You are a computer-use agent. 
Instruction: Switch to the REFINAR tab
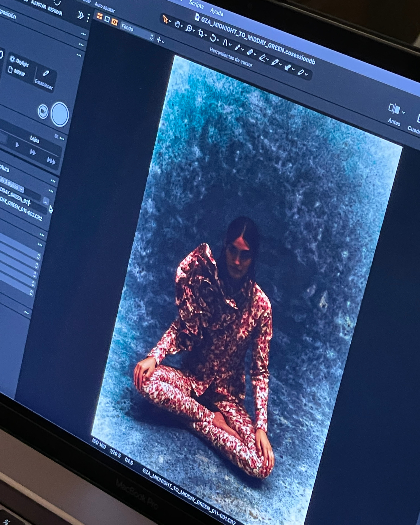point(55,11)
